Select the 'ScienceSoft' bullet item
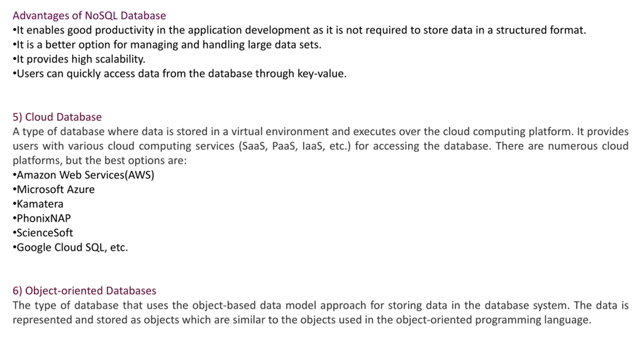Viewport: 644px width, 362px height. click(x=43, y=233)
